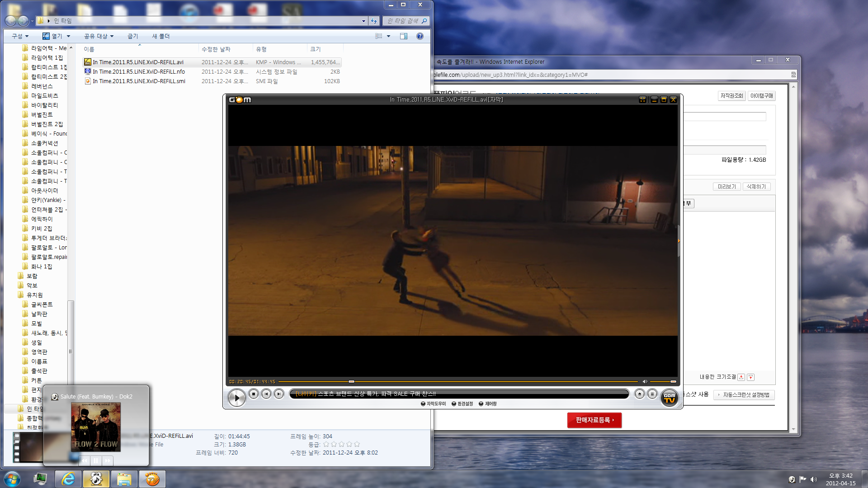This screenshot has height=488, width=868.
Task: Open the 구성 organize menu in Explorer
Action: 20,36
